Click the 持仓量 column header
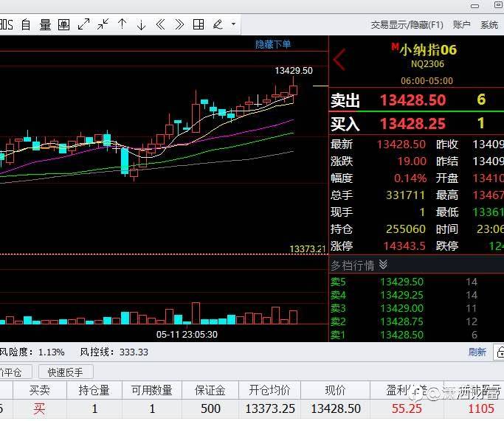 click(x=94, y=390)
